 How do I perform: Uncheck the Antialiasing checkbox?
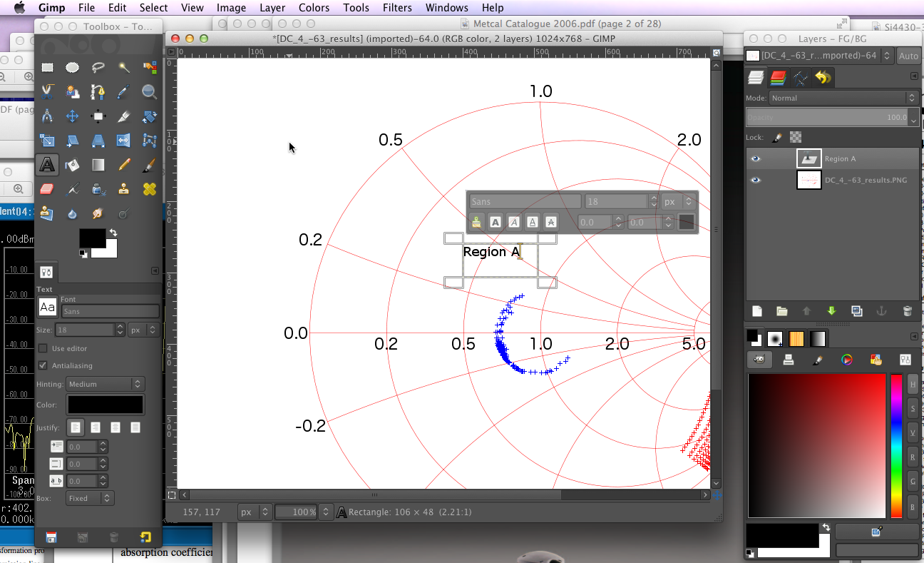point(43,365)
